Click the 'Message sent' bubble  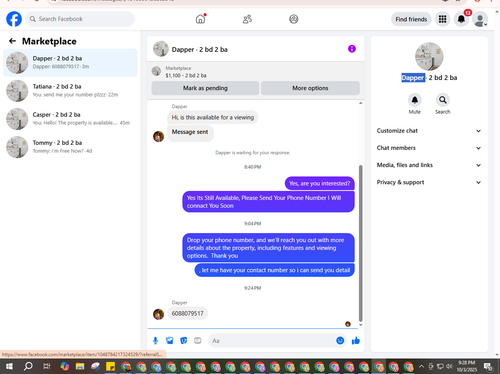click(x=190, y=132)
